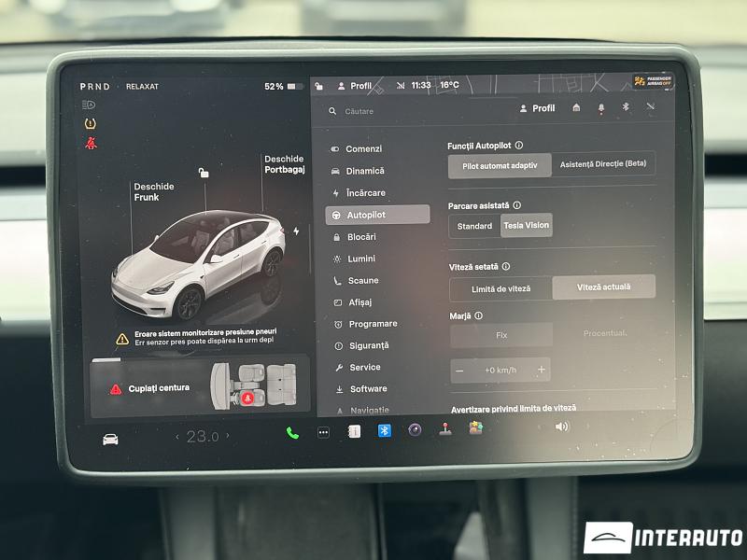Screen dimensions: 747x560
Task: Open the notifications bell icon
Action: pos(601,107)
